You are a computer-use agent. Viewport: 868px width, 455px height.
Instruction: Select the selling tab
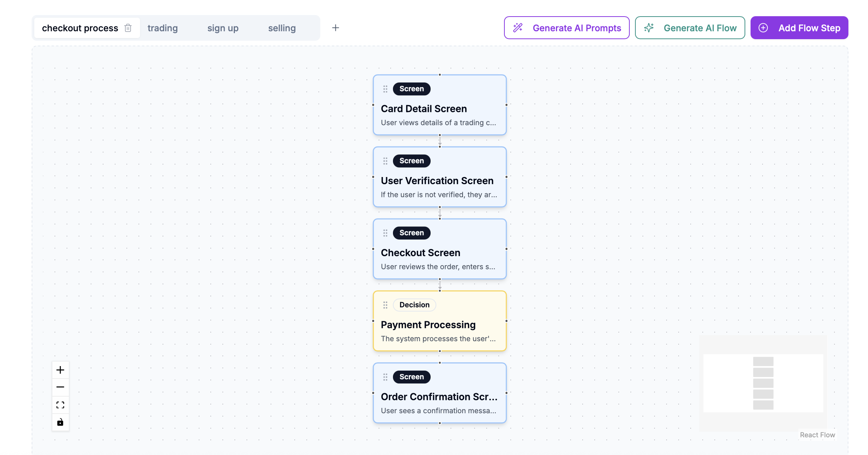pyautogui.click(x=282, y=28)
